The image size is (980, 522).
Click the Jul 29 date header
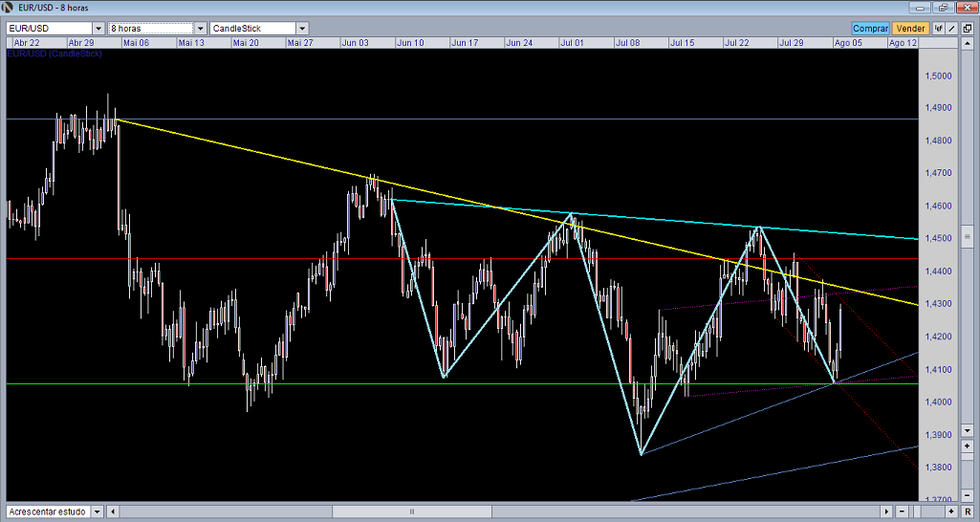[x=792, y=42]
